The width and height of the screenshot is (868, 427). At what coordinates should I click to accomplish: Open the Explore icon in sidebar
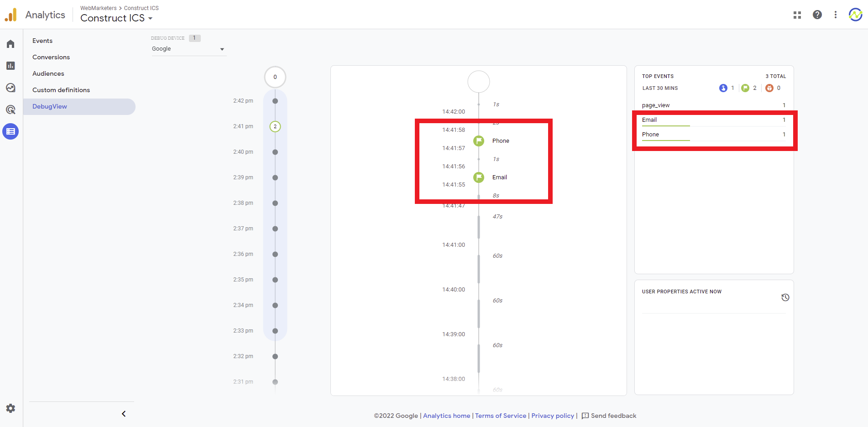pos(10,88)
